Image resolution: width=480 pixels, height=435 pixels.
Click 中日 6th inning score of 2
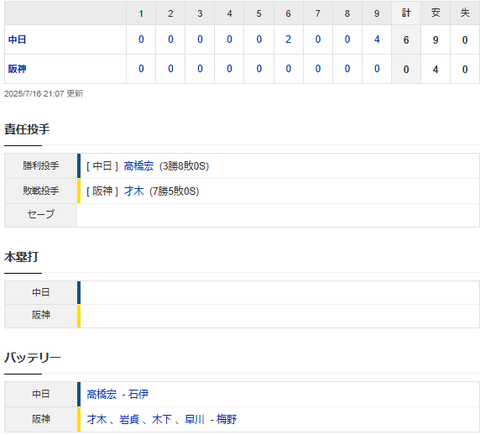pyautogui.click(x=288, y=39)
